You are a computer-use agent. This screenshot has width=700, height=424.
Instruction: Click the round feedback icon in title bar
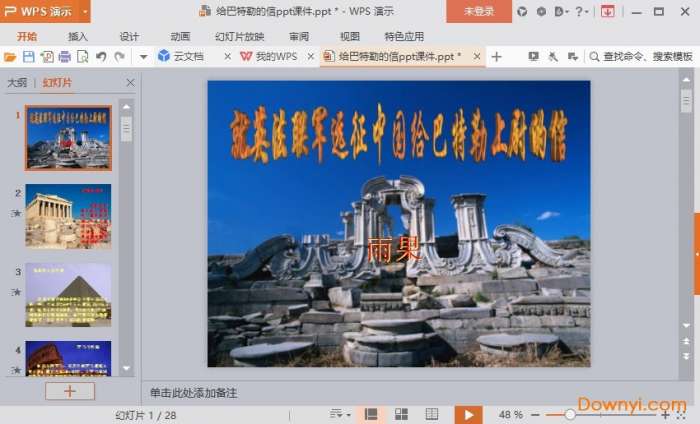point(541,12)
